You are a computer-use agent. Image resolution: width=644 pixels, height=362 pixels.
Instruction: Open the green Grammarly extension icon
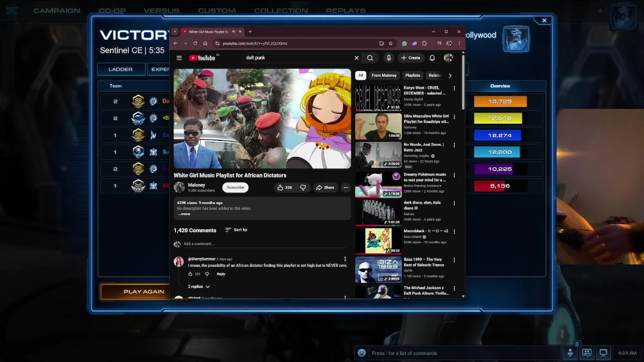coord(404,43)
